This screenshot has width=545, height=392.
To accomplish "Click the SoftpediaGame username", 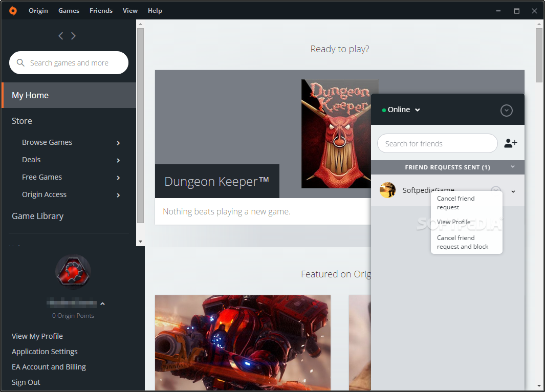I will pos(428,190).
